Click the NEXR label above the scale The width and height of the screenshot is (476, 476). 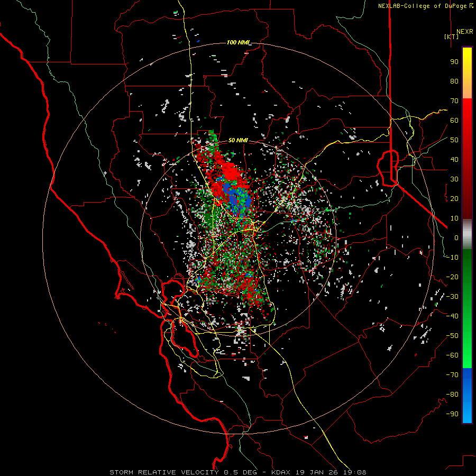(x=464, y=32)
